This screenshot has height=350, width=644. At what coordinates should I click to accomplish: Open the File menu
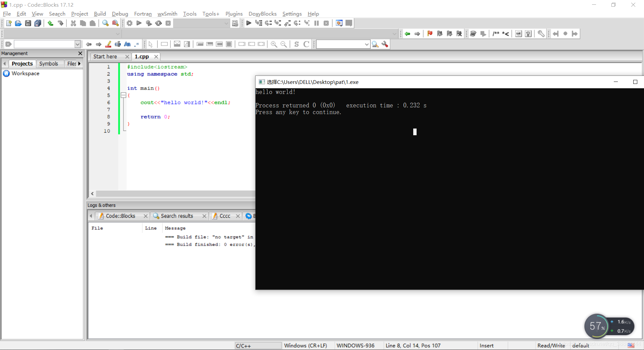click(x=7, y=14)
